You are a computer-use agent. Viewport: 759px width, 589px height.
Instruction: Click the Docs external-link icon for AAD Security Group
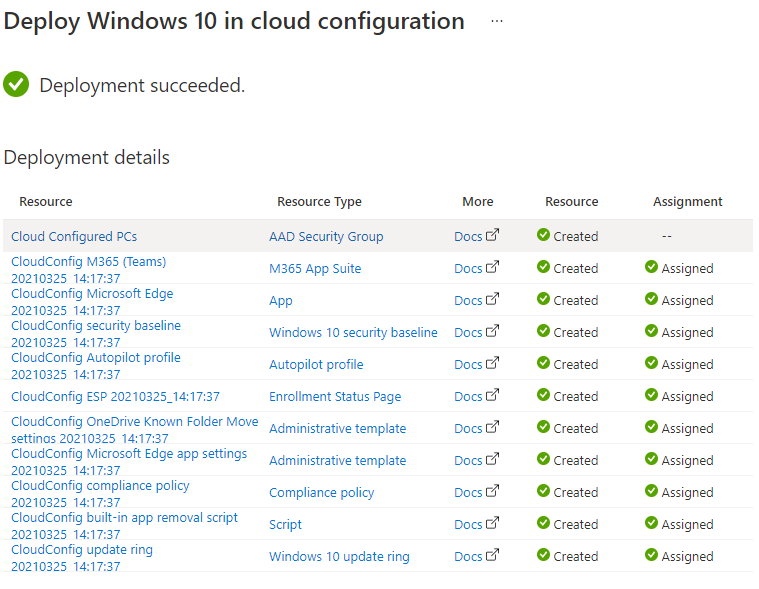[x=492, y=235]
